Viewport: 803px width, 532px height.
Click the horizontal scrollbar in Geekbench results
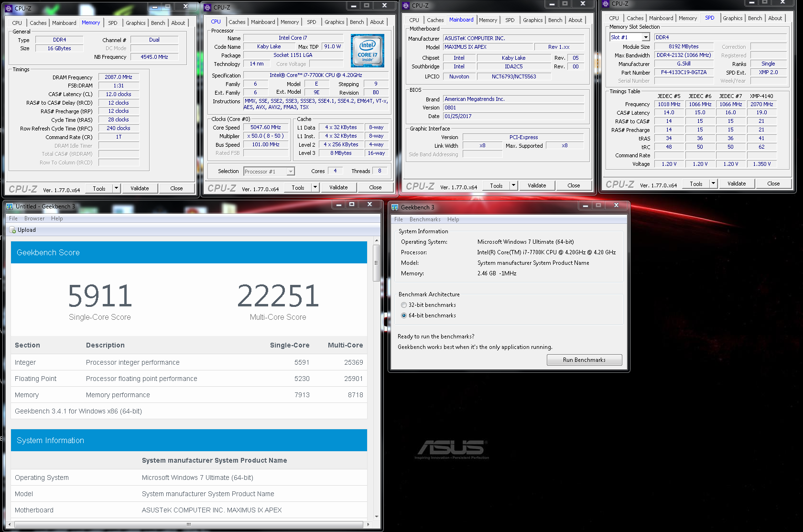[189, 524]
